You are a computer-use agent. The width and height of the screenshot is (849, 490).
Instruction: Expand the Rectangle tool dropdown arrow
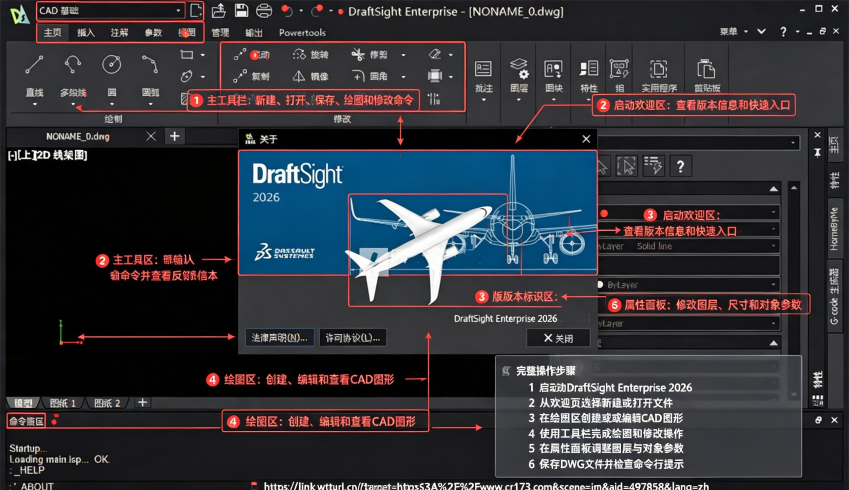pyautogui.click(x=203, y=55)
